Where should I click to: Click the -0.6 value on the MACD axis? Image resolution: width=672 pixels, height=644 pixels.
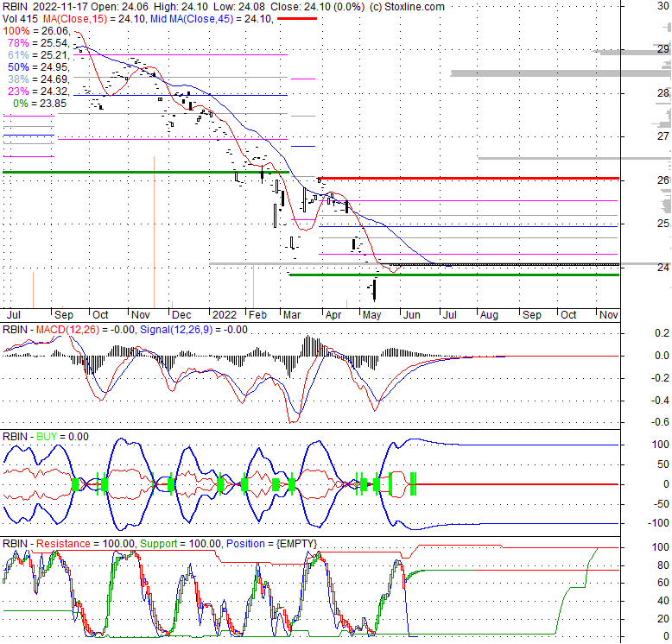point(660,422)
